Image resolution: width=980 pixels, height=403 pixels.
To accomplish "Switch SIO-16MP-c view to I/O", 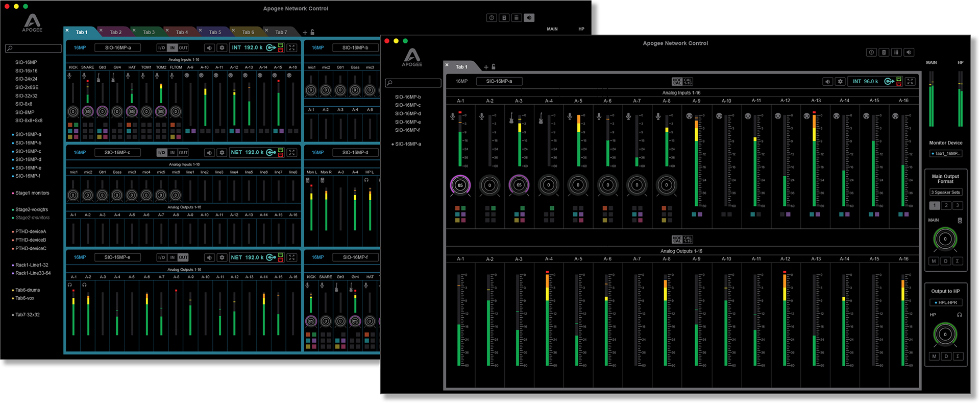I will [x=161, y=152].
